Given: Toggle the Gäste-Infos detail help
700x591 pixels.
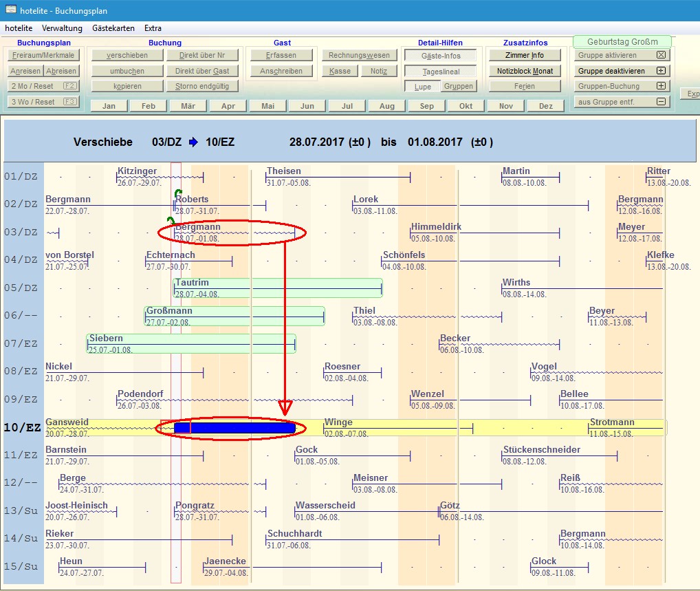Looking at the screenshot, I should pyautogui.click(x=440, y=56).
